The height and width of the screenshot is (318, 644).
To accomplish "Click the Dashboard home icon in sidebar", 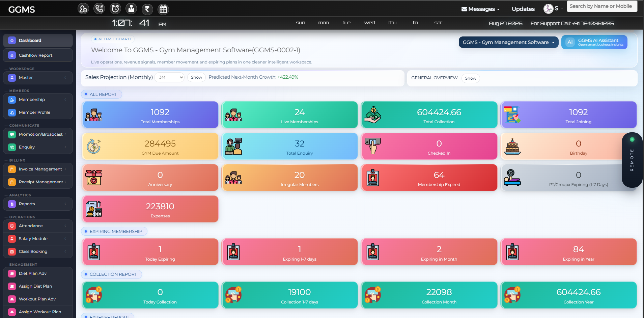I will tap(12, 41).
